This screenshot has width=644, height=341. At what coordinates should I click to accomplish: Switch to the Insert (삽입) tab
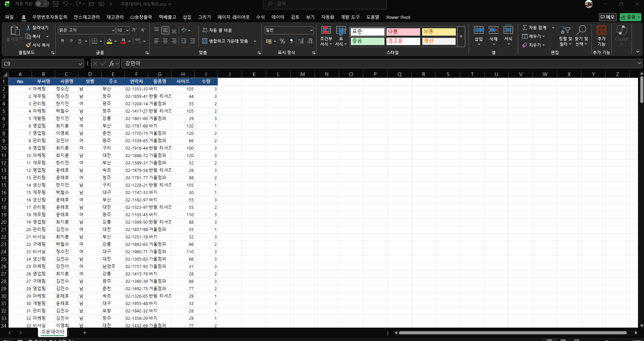click(187, 17)
